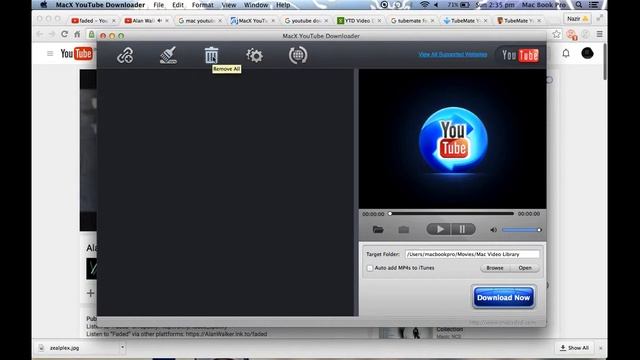
Task: Expand the zealplex.jpg download options arrow
Action: click(x=122, y=348)
